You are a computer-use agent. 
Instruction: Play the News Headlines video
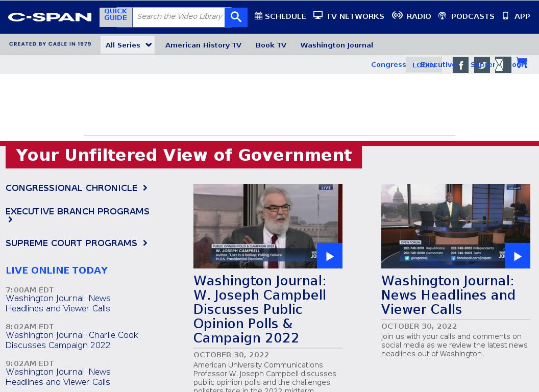tap(517, 256)
